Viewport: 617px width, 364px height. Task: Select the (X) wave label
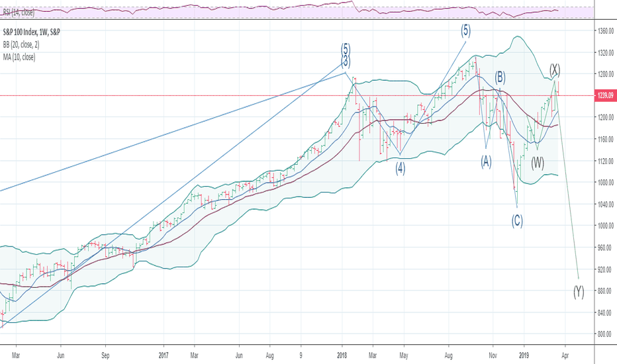(555, 70)
